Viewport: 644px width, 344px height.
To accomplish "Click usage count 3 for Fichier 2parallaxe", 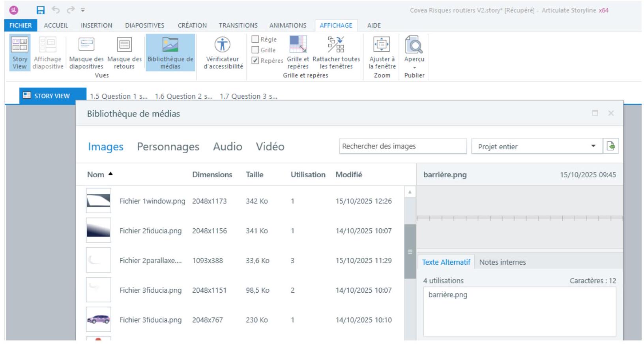I will 292,261.
